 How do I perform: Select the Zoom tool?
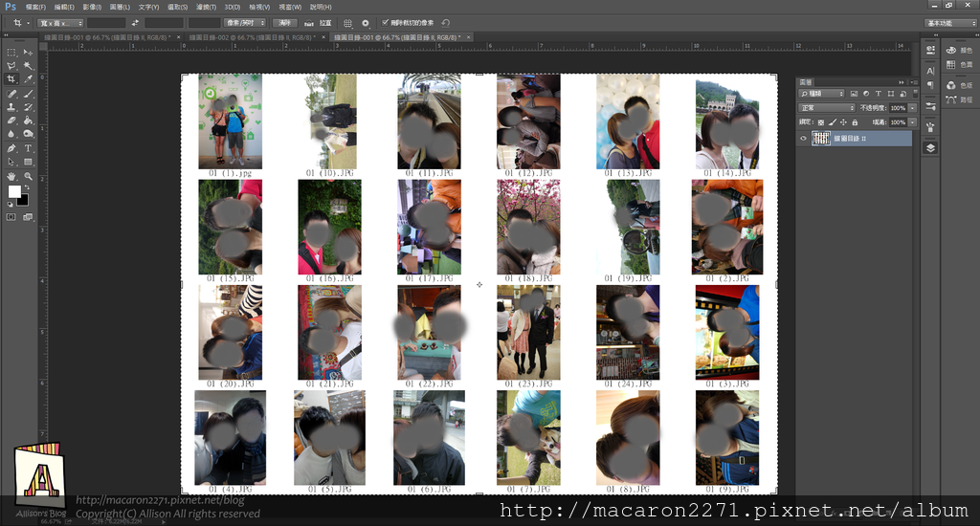click(28, 177)
